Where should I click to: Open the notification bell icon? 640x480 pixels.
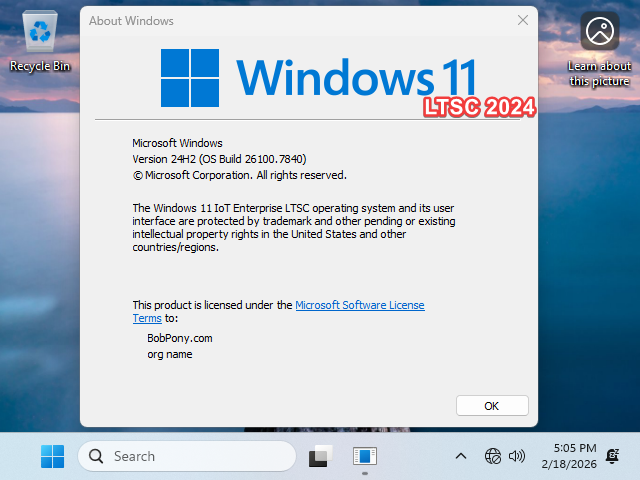pos(613,456)
